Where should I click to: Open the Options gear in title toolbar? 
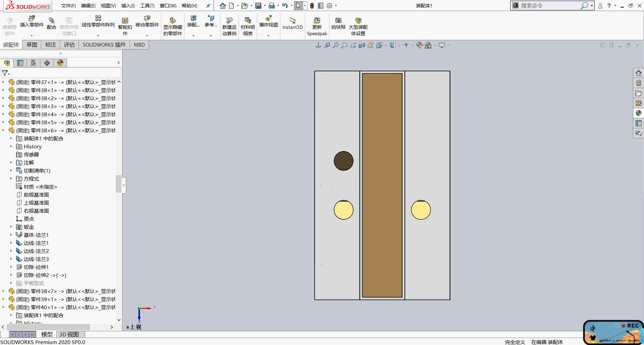point(329,6)
